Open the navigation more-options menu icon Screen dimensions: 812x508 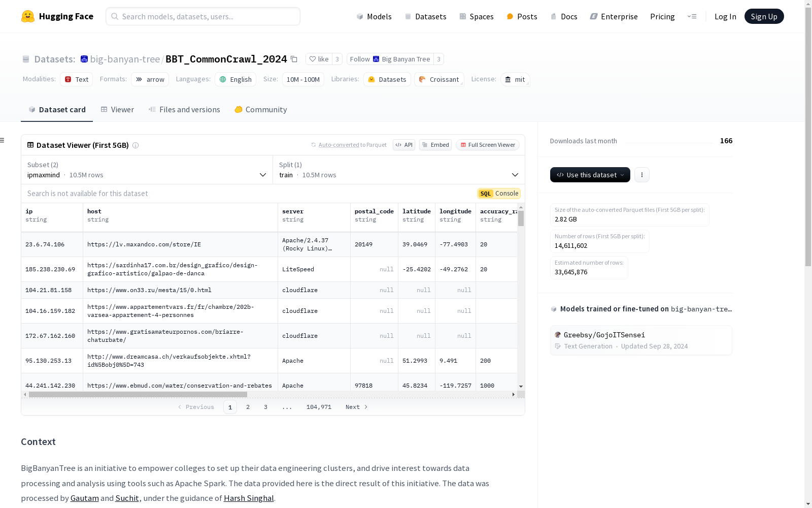point(692,16)
